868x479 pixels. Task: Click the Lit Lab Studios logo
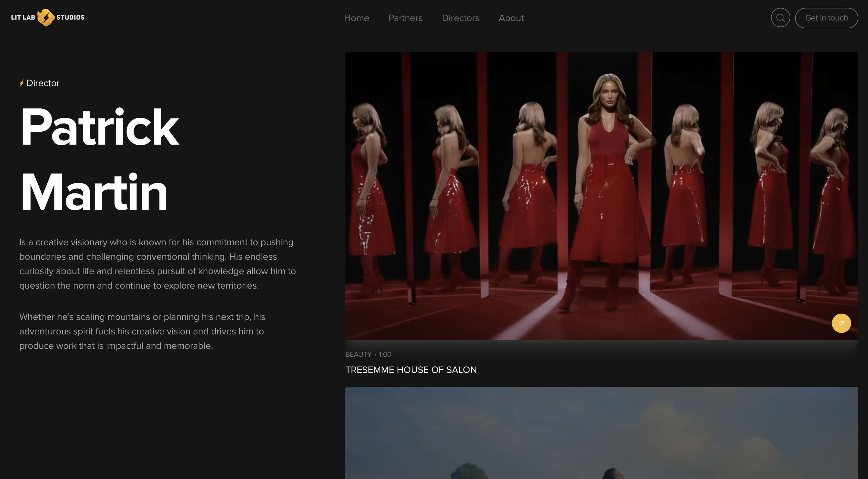(x=48, y=17)
